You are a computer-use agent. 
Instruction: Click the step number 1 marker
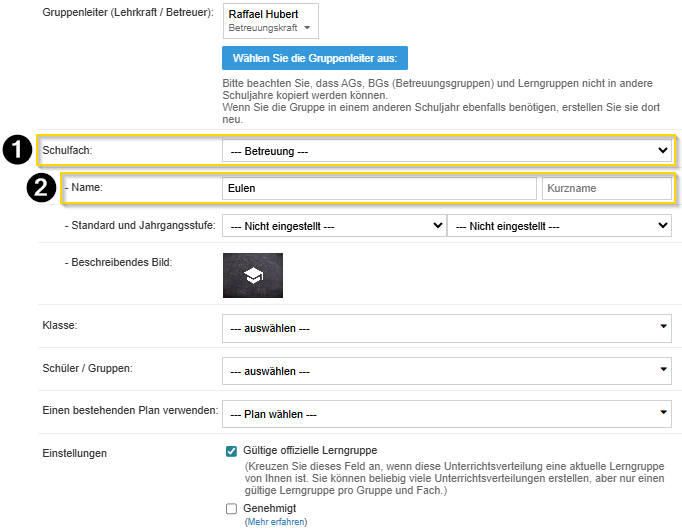(x=15, y=150)
